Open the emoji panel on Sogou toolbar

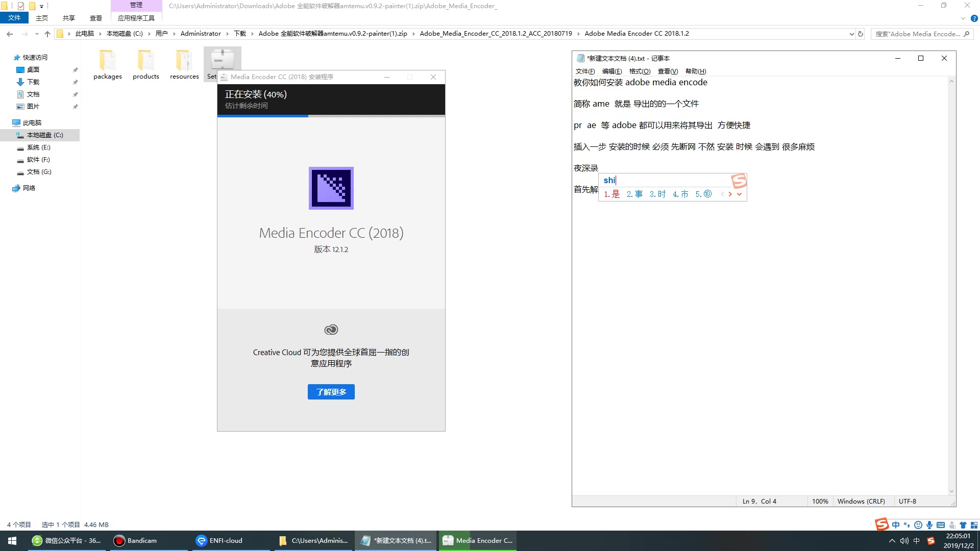pos(918,524)
